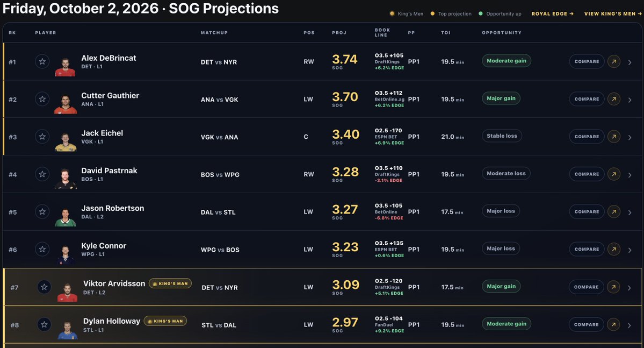Sort by the PLAYER column header
Image resolution: width=644 pixels, height=348 pixels.
click(46, 32)
